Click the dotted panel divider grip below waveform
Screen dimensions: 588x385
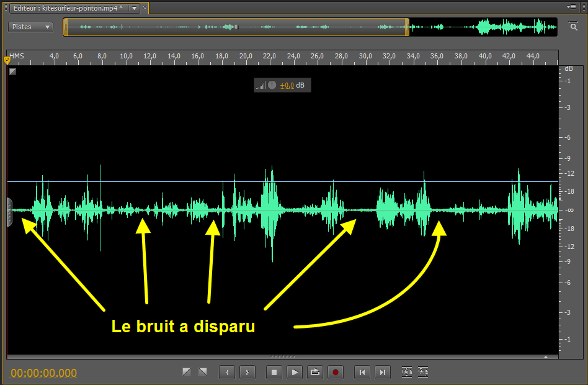click(x=283, y=356)
